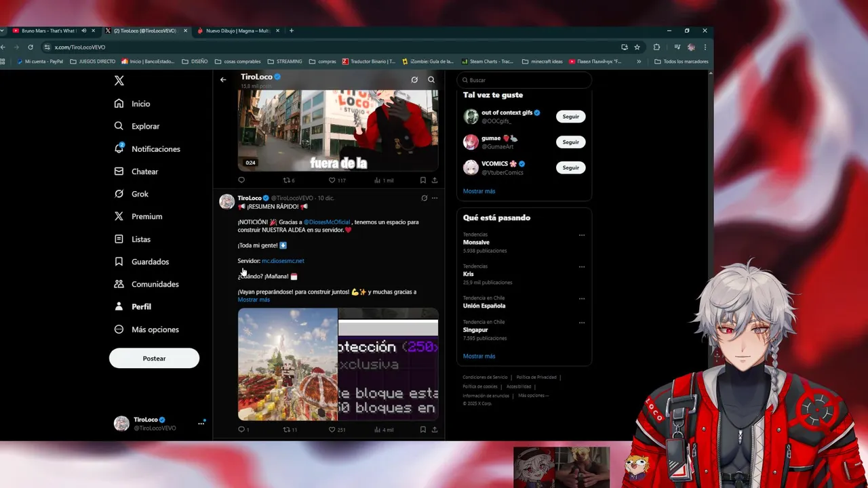Image resolution: width=868 pixels, height=488 pixels.
Task: Open the Minecraft castle image
Action: click(x=288, y=365)
